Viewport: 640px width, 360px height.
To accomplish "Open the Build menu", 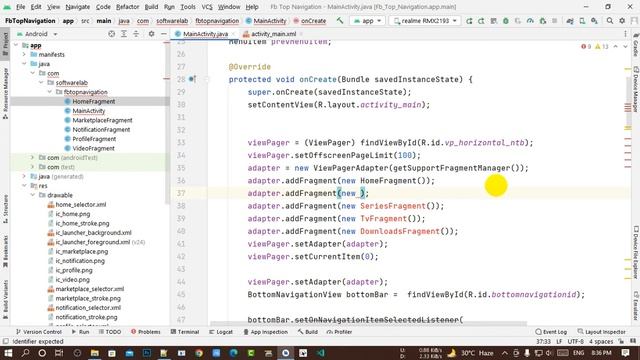I will 151,7.
